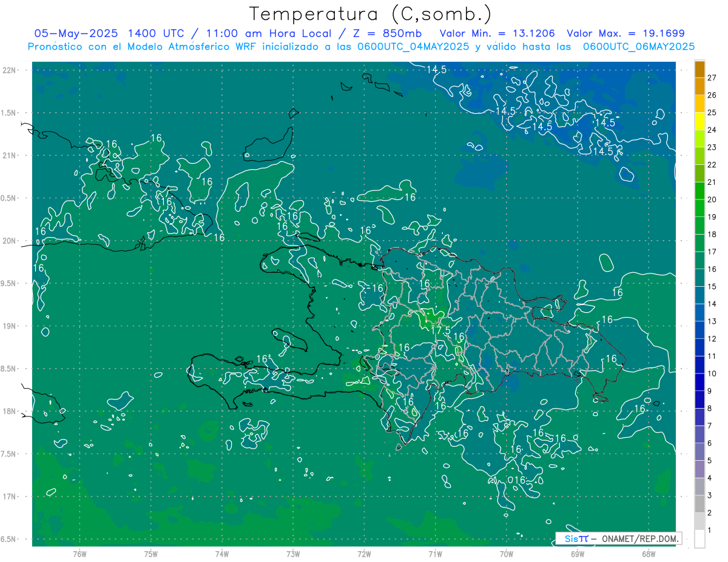Click the '27' color scale value
The height and width of the screenshot is (562, 728).
click(x=712, y=78)
